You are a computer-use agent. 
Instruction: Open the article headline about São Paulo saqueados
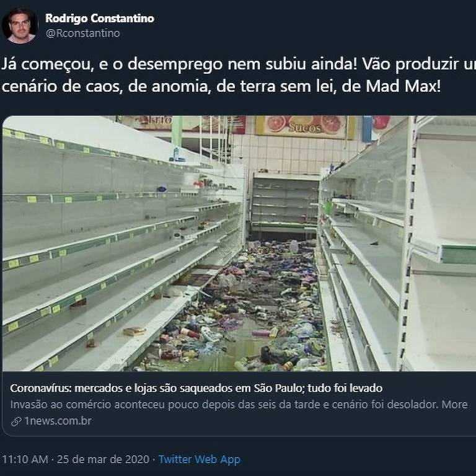[196, 388]
